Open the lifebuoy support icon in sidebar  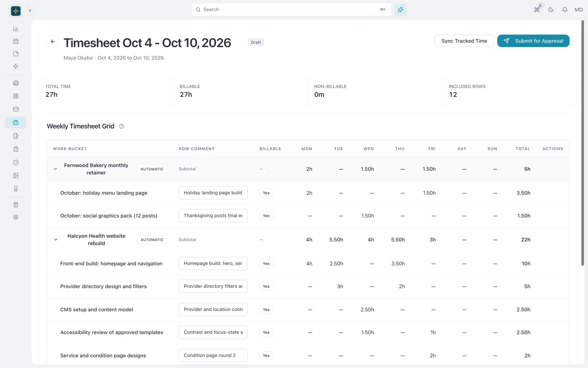pos(16,96)
